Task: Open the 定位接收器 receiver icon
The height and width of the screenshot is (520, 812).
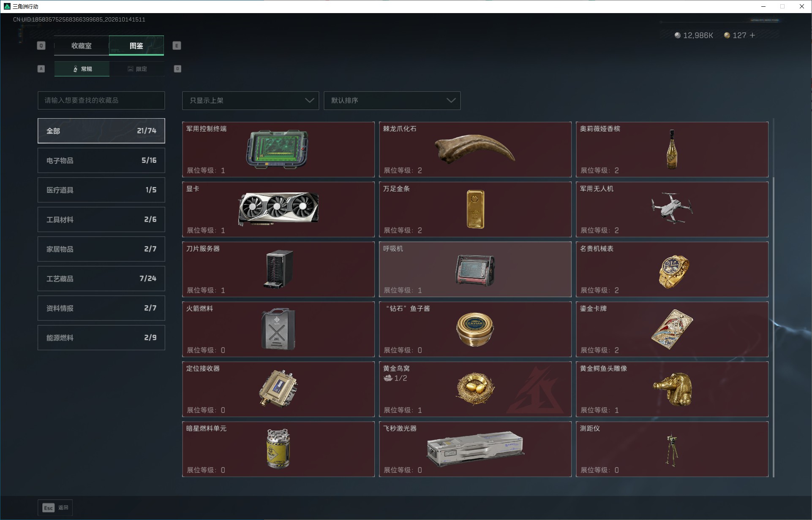Action: coord(278,388)
